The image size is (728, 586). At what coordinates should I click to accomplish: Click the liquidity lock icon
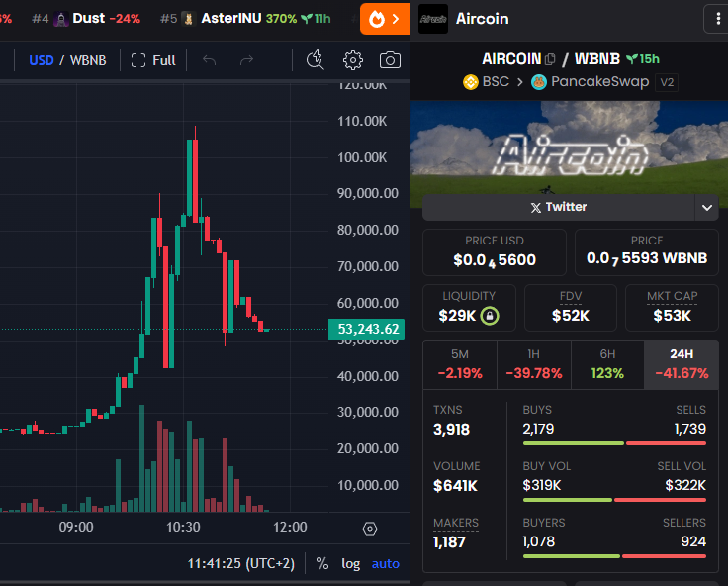[490, 316]
